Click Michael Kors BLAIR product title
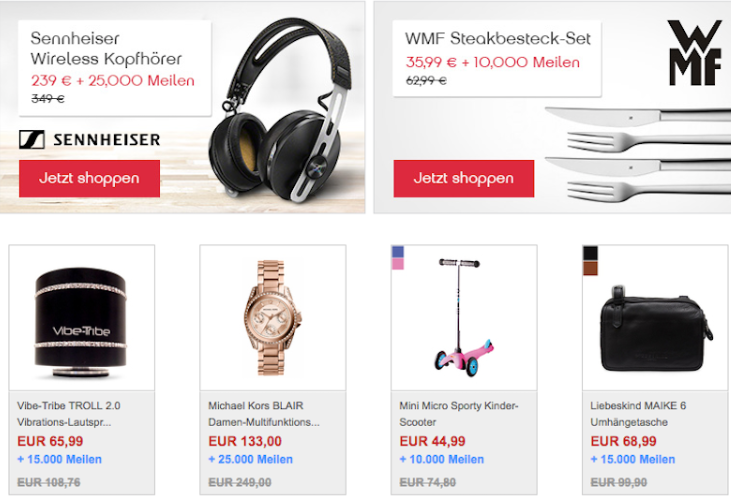731x497 pixels. (264, 414)
